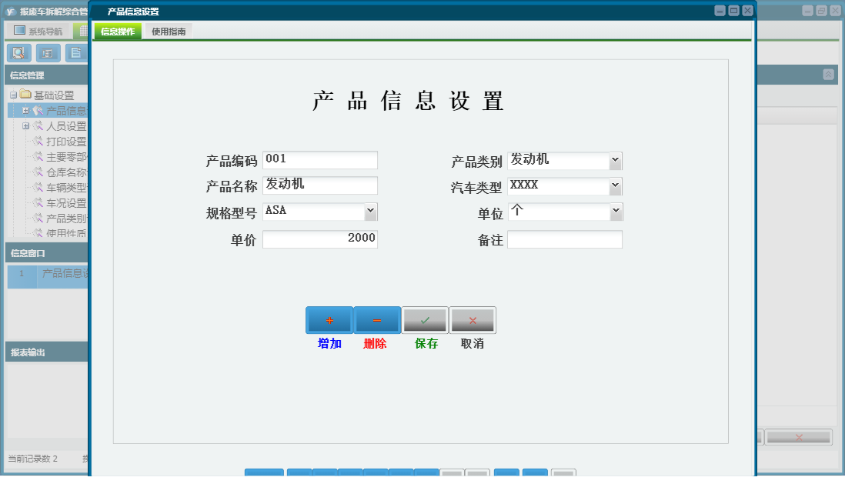Open the 产品类别 dropdown

(x=616, y=160)
